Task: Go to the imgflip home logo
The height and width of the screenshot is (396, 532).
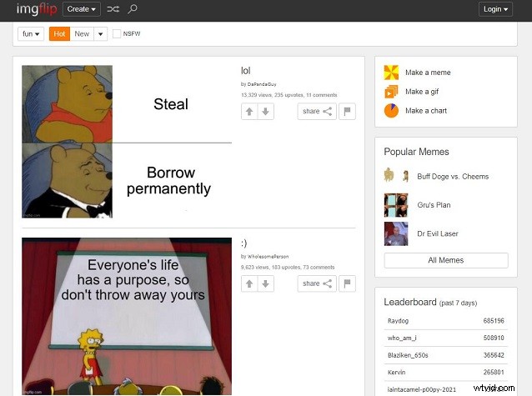Action: pos(37,9)
